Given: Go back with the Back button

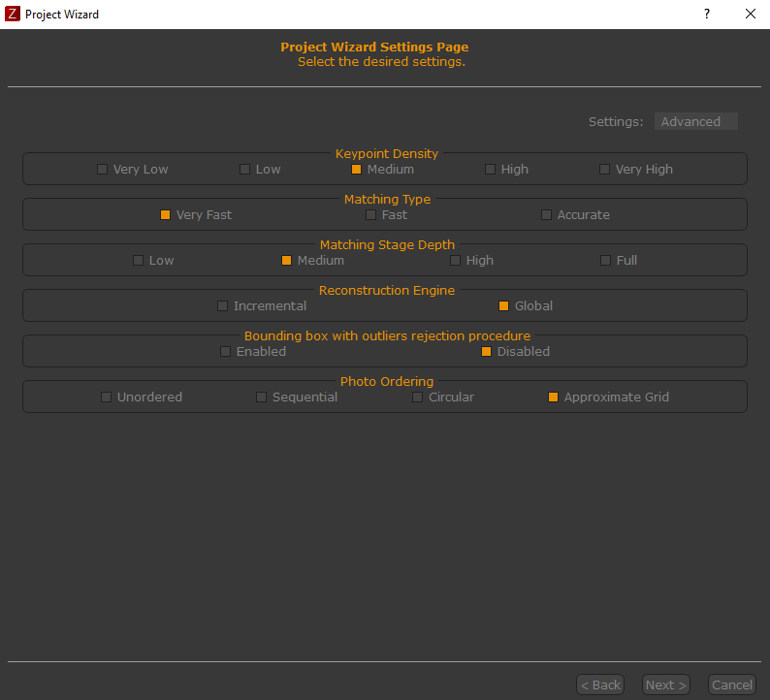Looking at the screenshot, I should pyautogui.click(x=599, y=684).
